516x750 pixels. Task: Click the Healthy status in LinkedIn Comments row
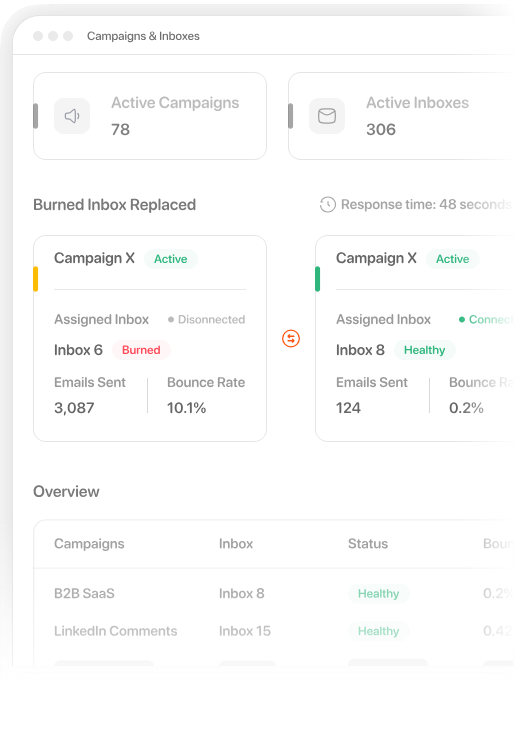[378, 631]
